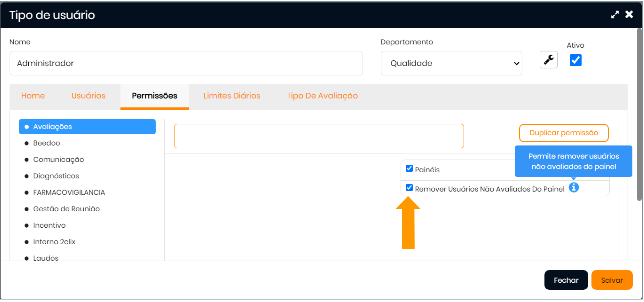Select the Limites Diários tab
The height and width of the screenshot is (302, 644).
coord(232,96)
